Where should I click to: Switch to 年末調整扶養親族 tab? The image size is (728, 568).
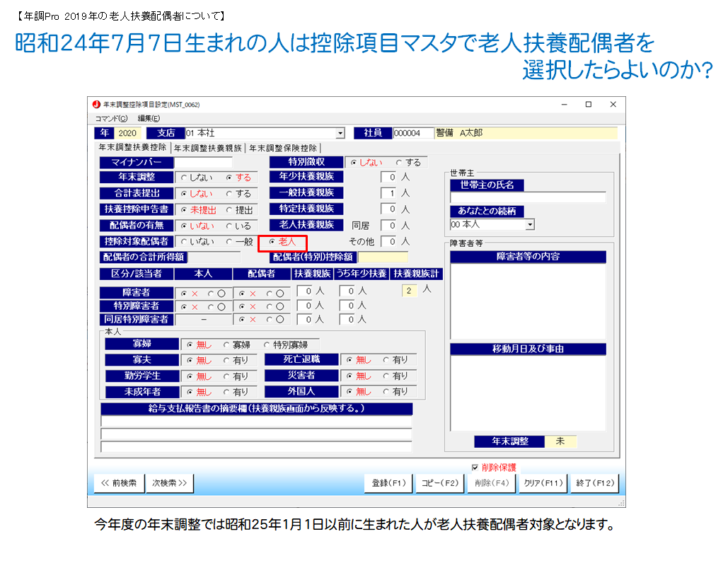point(209,148)
